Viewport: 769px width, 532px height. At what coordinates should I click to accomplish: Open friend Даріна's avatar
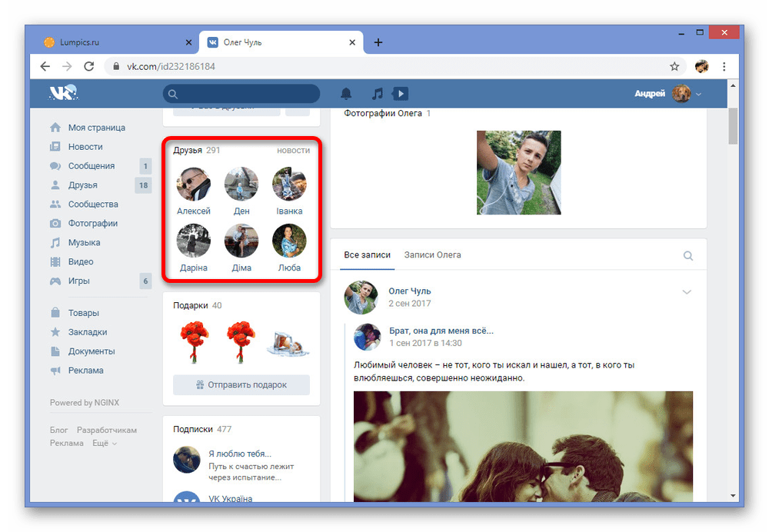pyautogui.click(x=194, y=241)
